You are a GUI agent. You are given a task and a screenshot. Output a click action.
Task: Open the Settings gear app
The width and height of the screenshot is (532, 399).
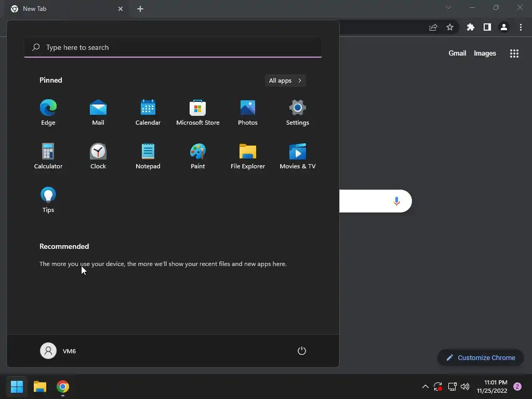pos(298,113)
